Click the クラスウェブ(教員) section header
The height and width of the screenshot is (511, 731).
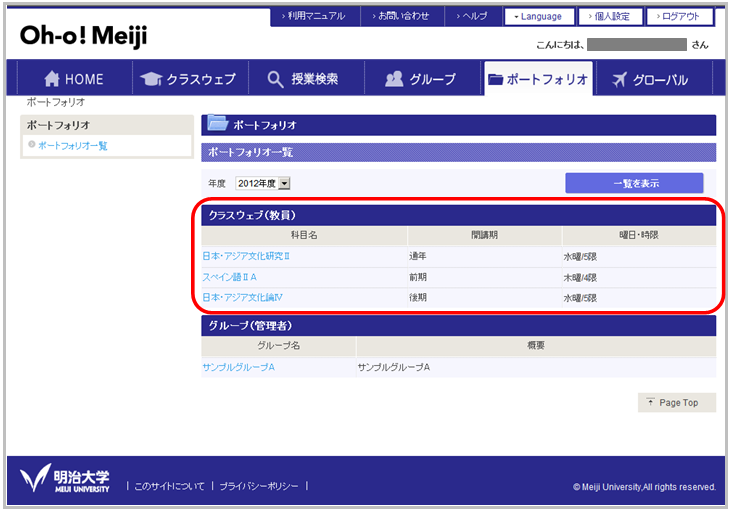point(458,215)
